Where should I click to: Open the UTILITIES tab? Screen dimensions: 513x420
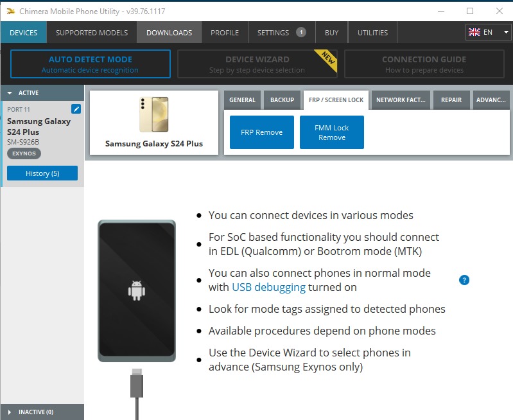[372, 32]
